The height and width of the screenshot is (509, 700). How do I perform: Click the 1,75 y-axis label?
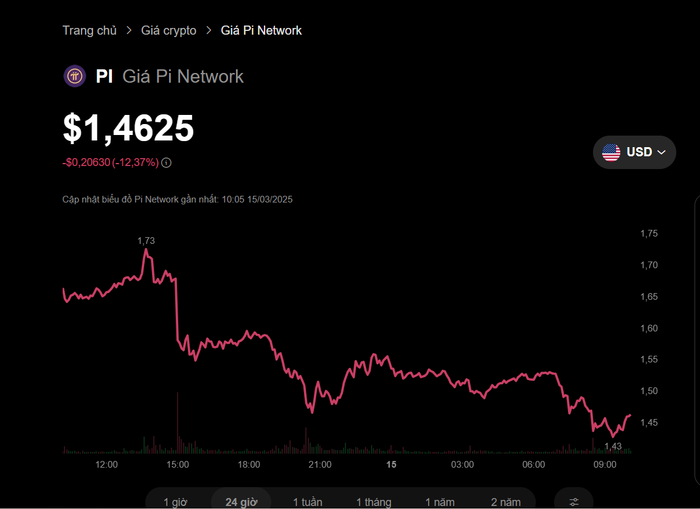(x=649, y=233)
